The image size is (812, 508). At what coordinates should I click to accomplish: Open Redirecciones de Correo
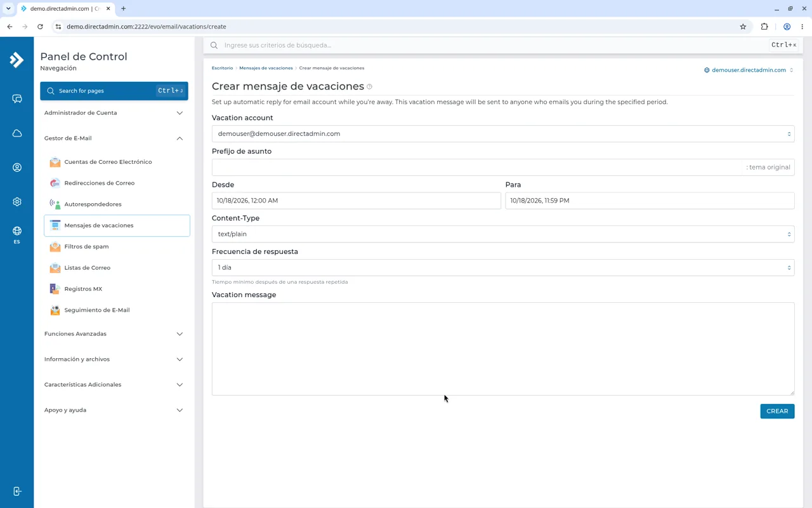coord(117,183)
